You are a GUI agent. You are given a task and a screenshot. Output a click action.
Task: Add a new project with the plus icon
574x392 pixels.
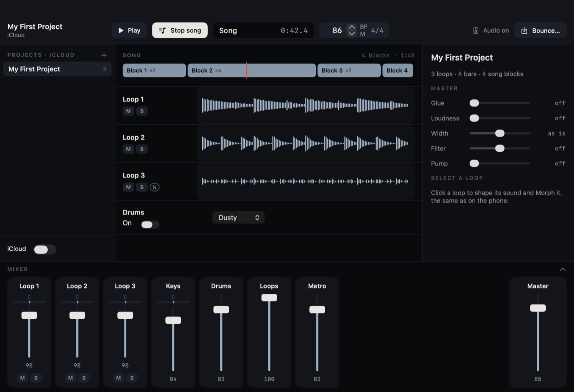pos(104,55)
